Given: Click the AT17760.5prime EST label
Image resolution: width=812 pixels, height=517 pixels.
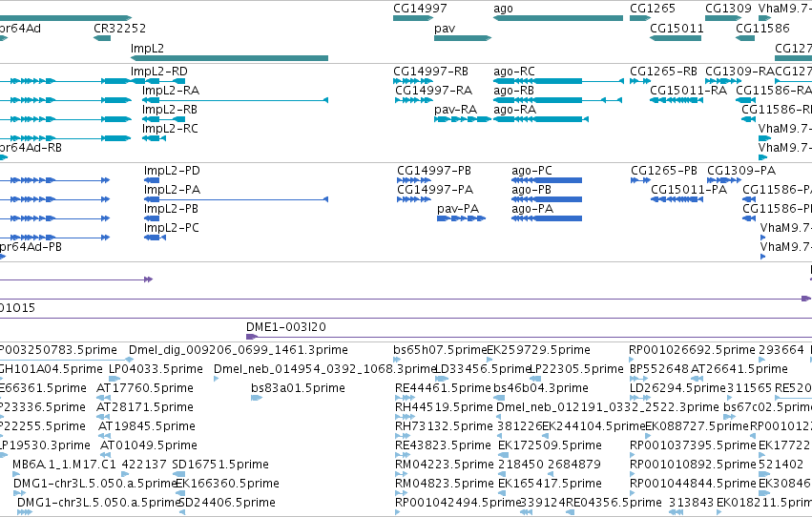Looking at the screenshot, I should click(145, 388).
